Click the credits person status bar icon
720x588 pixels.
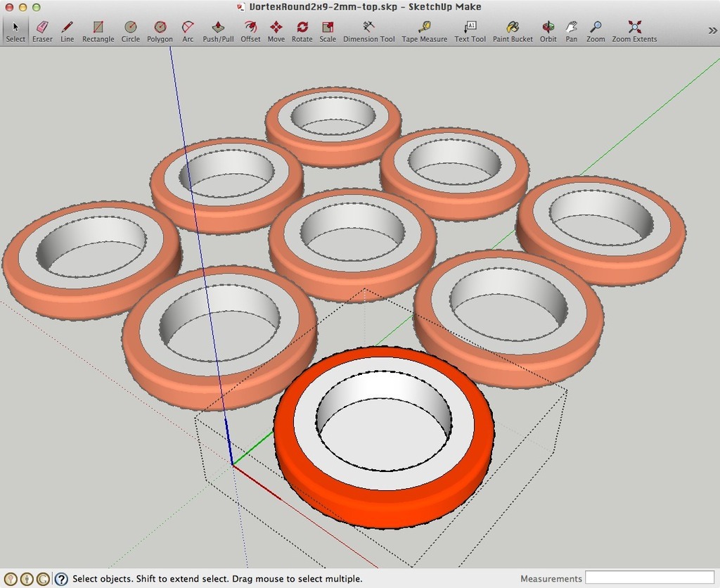click(x=27, y=579)
